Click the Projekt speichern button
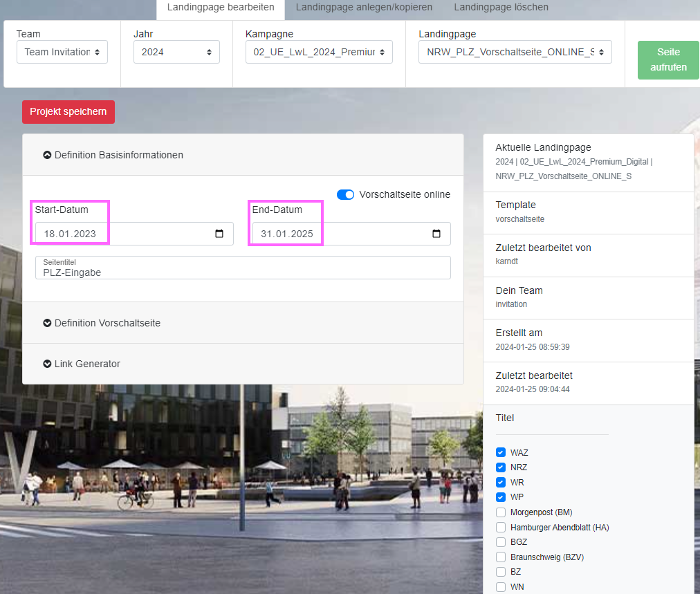Image resolution: width=700 pixels, height=594 pixels. point(68,112)
